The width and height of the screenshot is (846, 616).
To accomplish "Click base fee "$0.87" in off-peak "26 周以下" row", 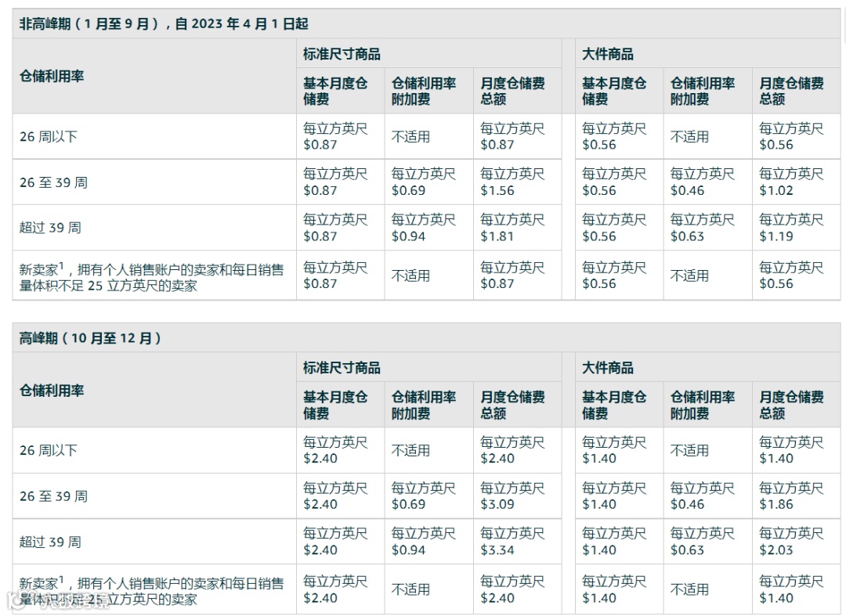I will [320, 145].
